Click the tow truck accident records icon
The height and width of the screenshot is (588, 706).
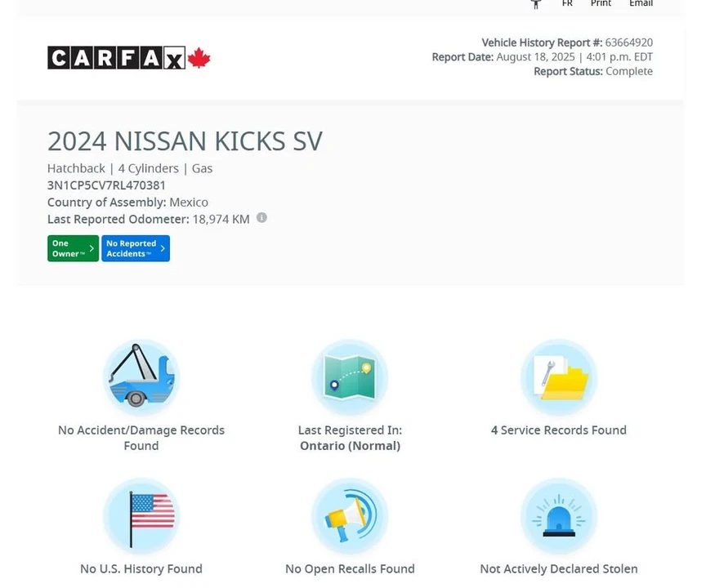[141, 377]
